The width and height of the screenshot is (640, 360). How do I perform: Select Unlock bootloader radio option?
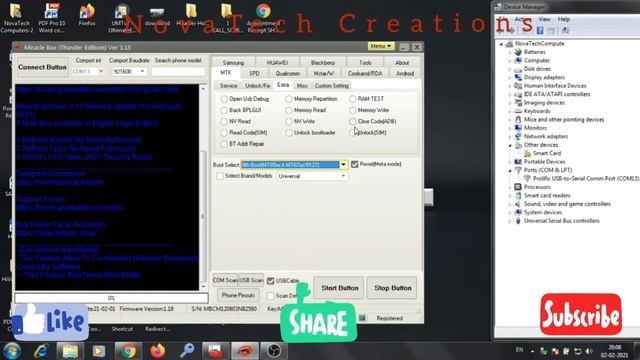point(289,133)
